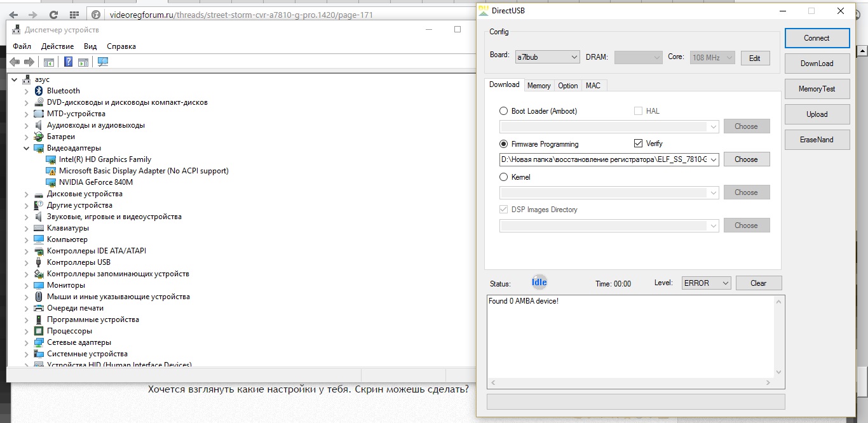The width and height of the screenshot is (868, 423).
Task: Switch to the Memory tab
Action: pyautogui.click(x=539, y=86)
